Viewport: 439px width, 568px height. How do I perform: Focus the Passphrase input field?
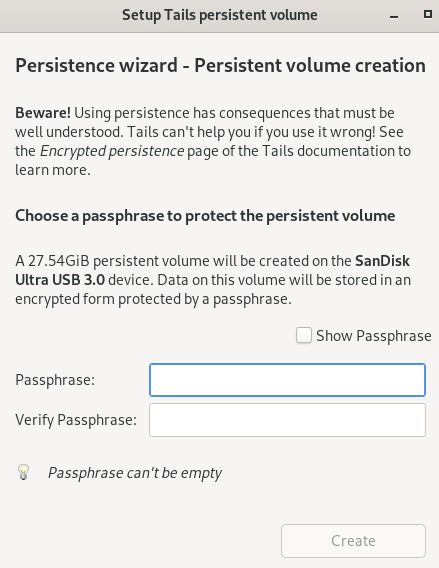pos(287,380)
